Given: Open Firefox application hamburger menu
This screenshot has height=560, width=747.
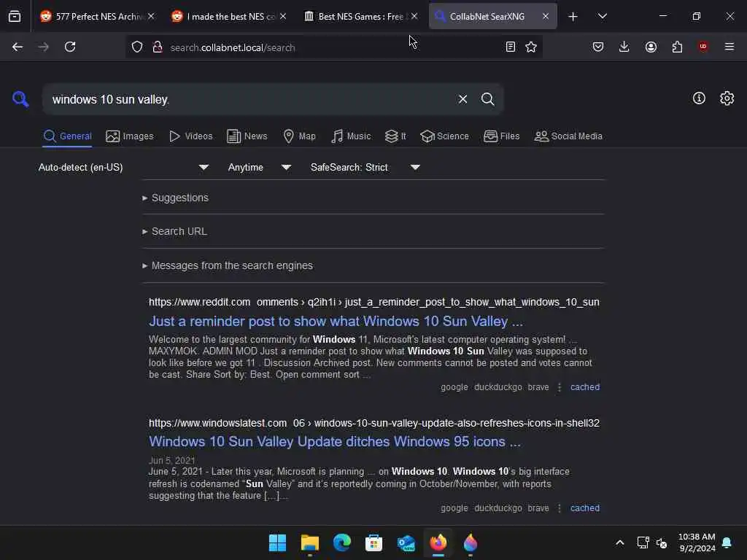Looking at the screenshot, I should point(729,47).
